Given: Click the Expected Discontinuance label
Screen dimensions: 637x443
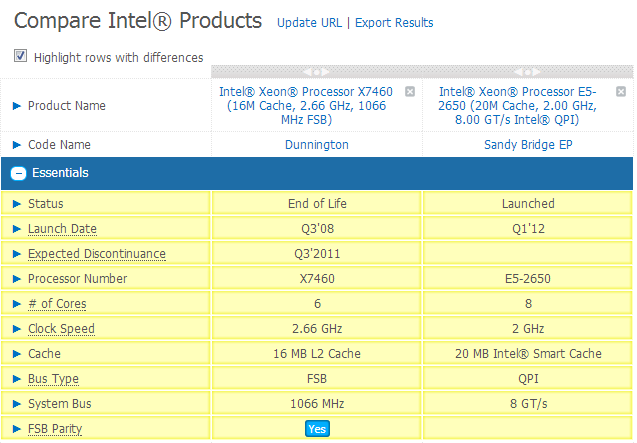Looking at the screenshot, I should tap(97, 254).
